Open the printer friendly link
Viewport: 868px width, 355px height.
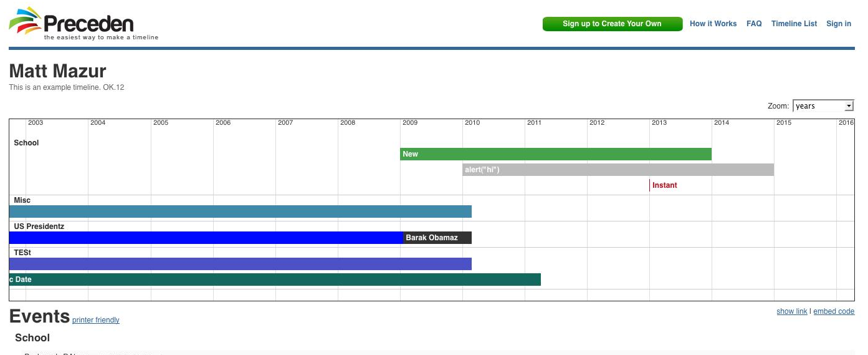click(95, 320)
